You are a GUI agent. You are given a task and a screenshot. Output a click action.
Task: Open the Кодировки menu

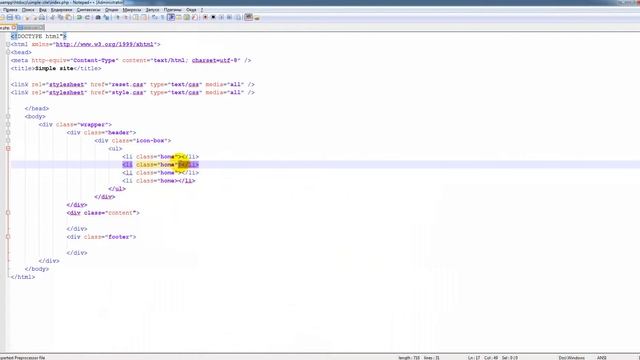click(61, 9)
